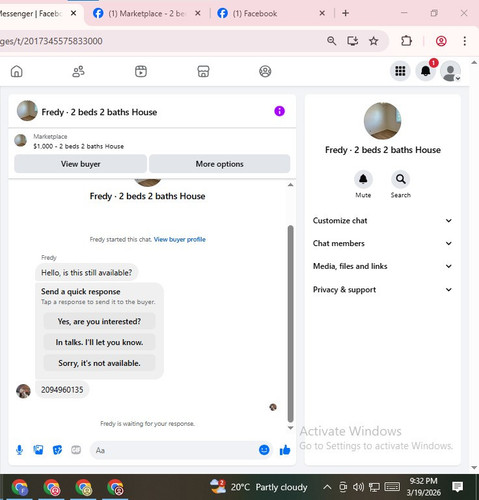Search in conversation using magnifier icon
This screenshot has width=479, height=500.
(x=400, y=179)
